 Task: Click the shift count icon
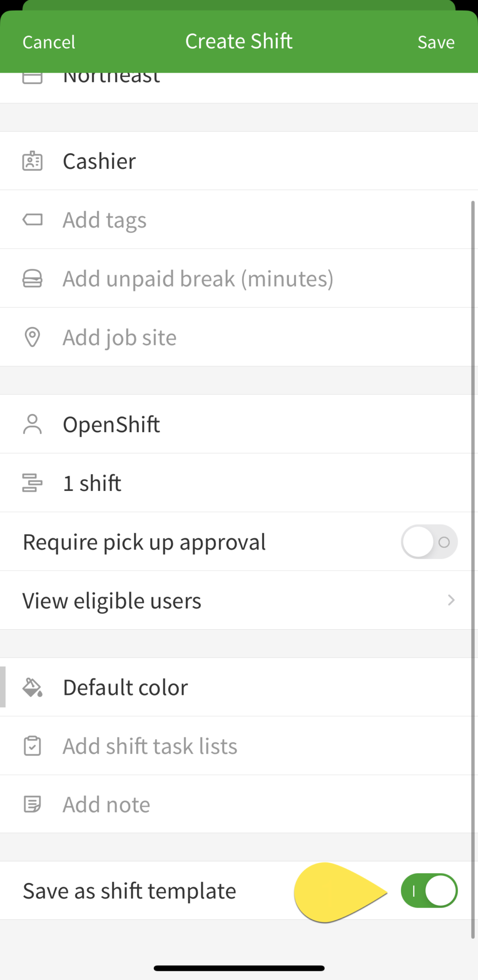click(x=32, y=482)
